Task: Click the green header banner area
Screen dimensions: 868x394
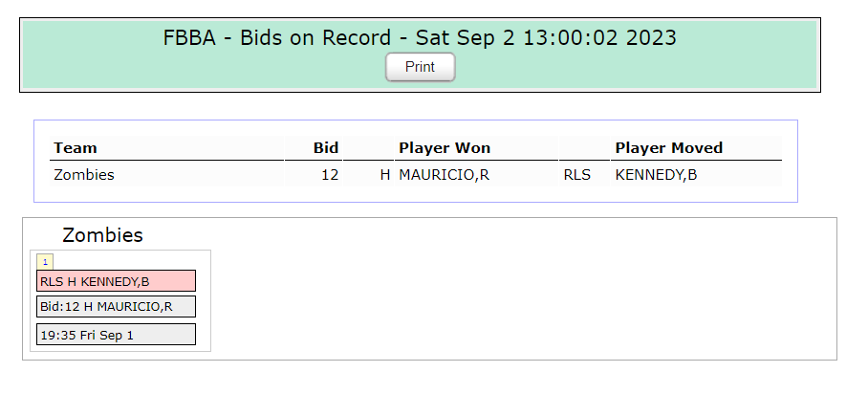Action: [421, 55]
